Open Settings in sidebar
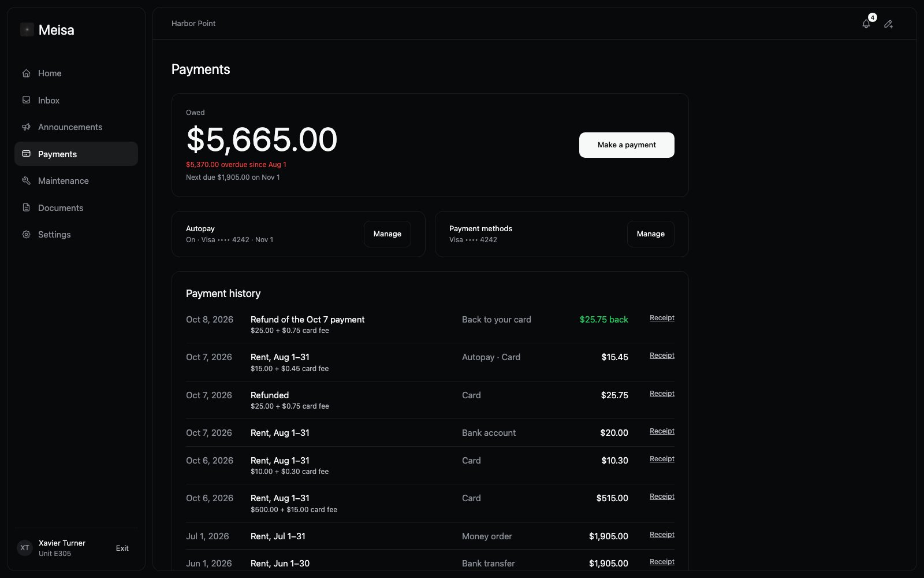This screenshot has width=924, height=578. (76, 235)
